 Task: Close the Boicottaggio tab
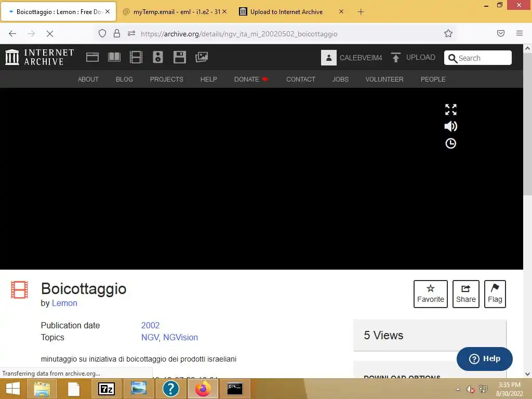click(x=108, y=11)
